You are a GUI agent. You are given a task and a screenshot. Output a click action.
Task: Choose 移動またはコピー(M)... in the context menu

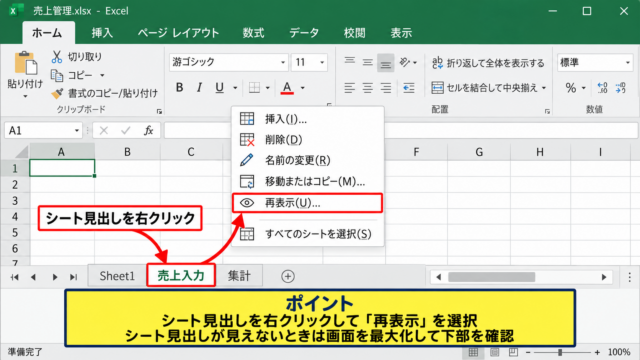[x=308, y=181]
